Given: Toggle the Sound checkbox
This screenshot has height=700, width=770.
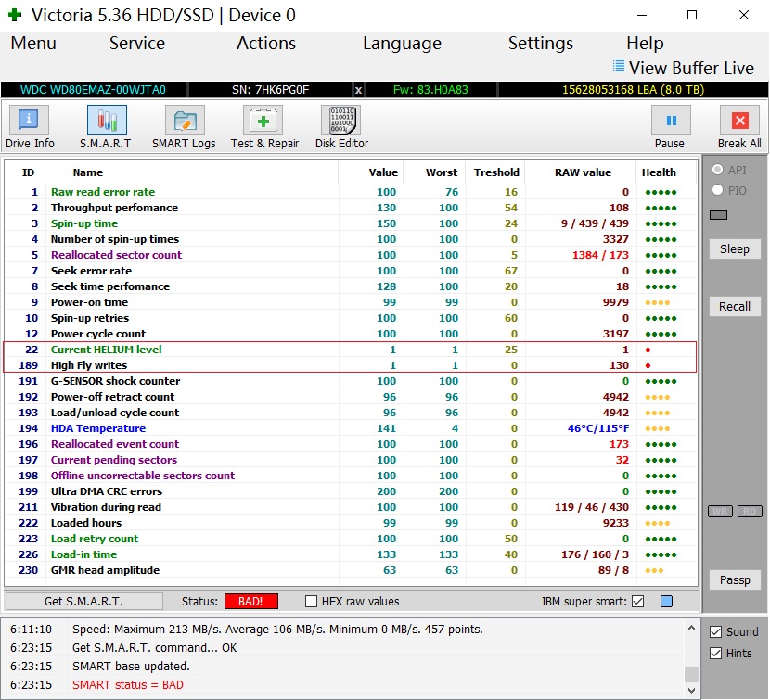Looking at the screenshot, I should coord(715,631).
